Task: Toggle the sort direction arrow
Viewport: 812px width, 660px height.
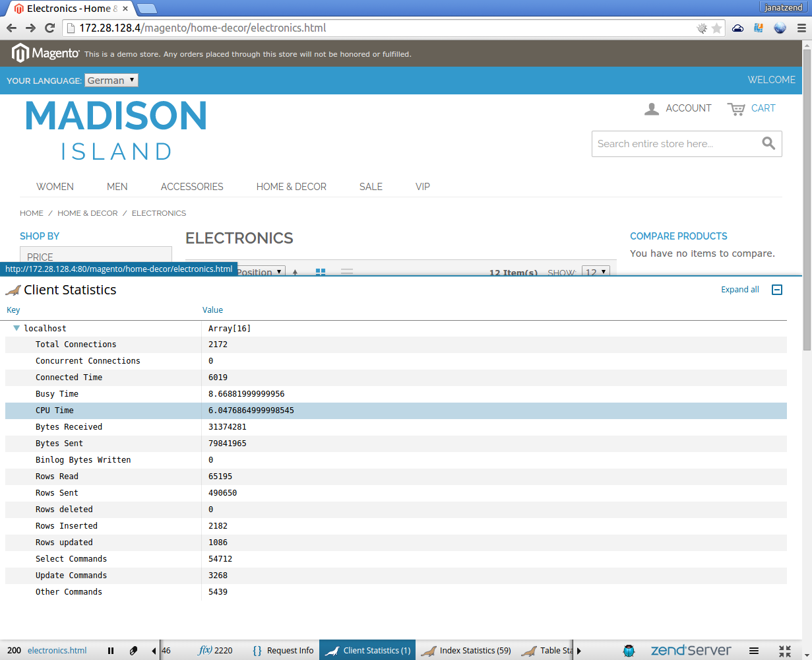Action: point(295,272)
